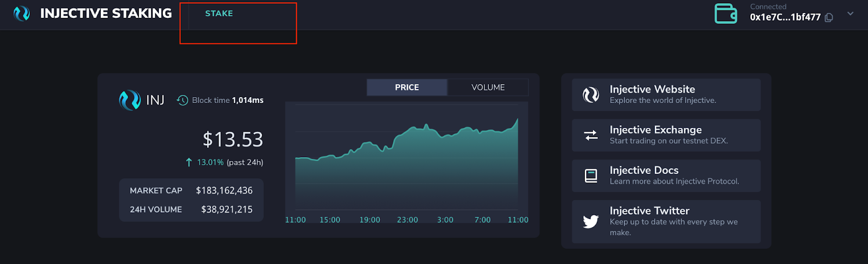Click the Docs book icon

[x=591, y=176]
